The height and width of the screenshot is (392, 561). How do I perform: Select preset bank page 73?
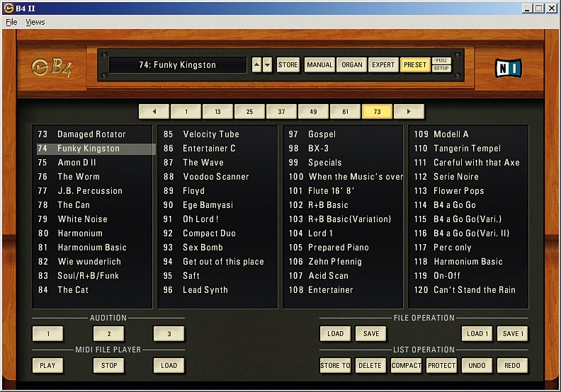click(377, 112)
